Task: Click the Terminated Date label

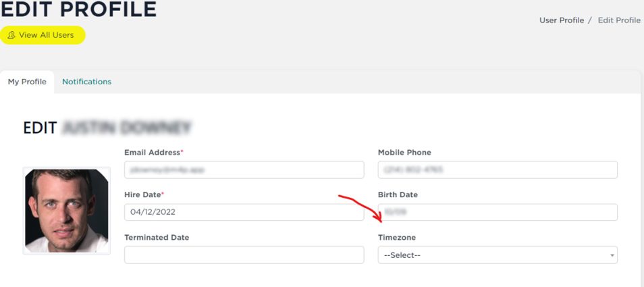Action: pos(157,238)
